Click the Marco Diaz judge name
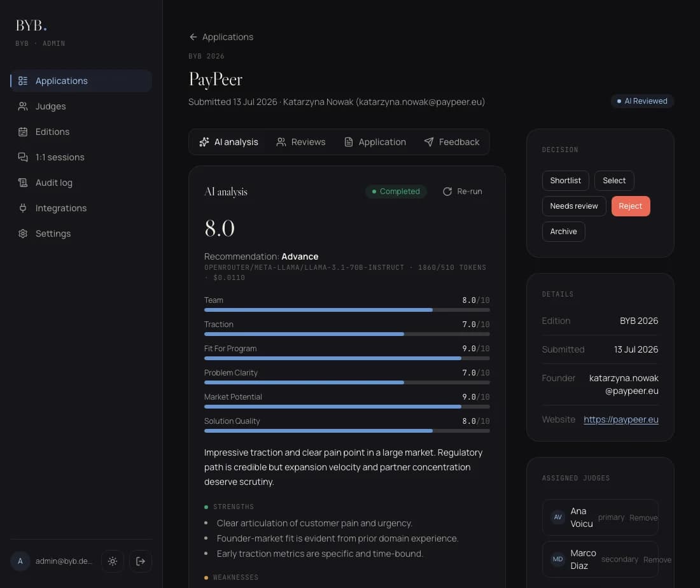 pos(583,559)
